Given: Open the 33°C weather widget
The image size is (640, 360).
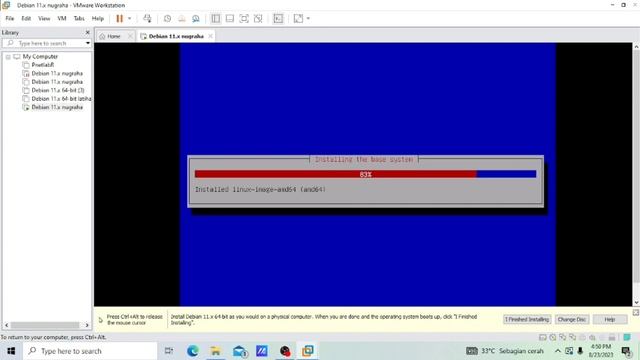Looking at the screenshot, I should [504, 351].
